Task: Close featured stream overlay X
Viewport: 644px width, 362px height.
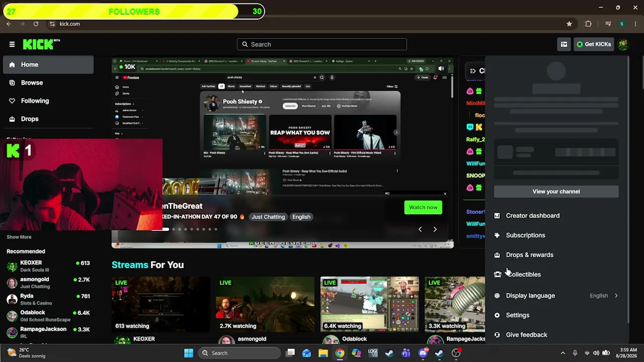Action: [x=445, y=194]
